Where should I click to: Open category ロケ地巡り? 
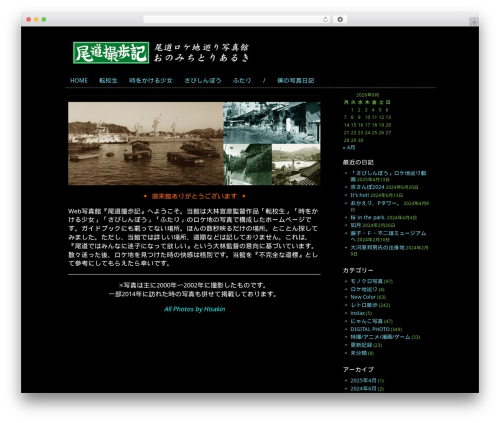point(364,289)
